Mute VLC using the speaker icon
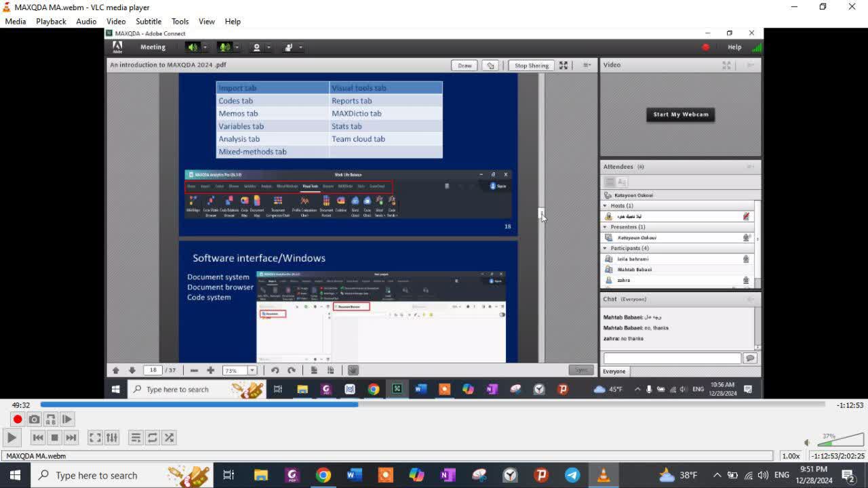The image size is (868, 488). 807,443
